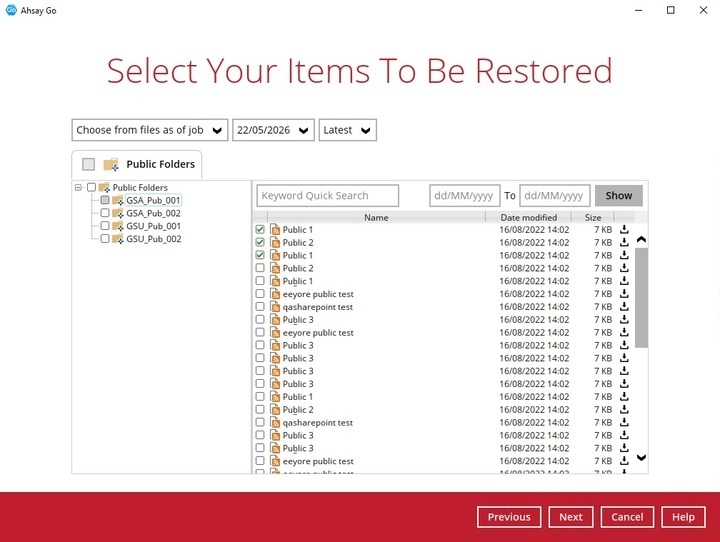Select root 'Public Folders' tree label
The height and width of the screenshot is (542, 720).
pyautogui.click(x=140, y=187)
